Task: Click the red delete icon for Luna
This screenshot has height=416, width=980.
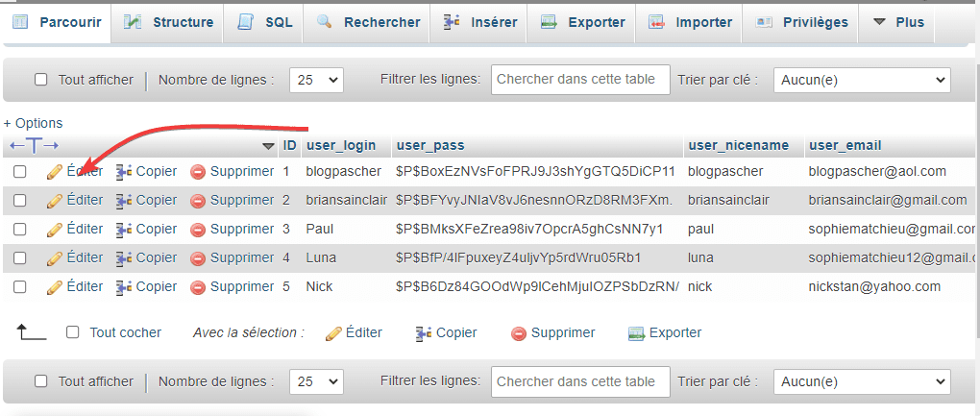Action: [198, 258]
